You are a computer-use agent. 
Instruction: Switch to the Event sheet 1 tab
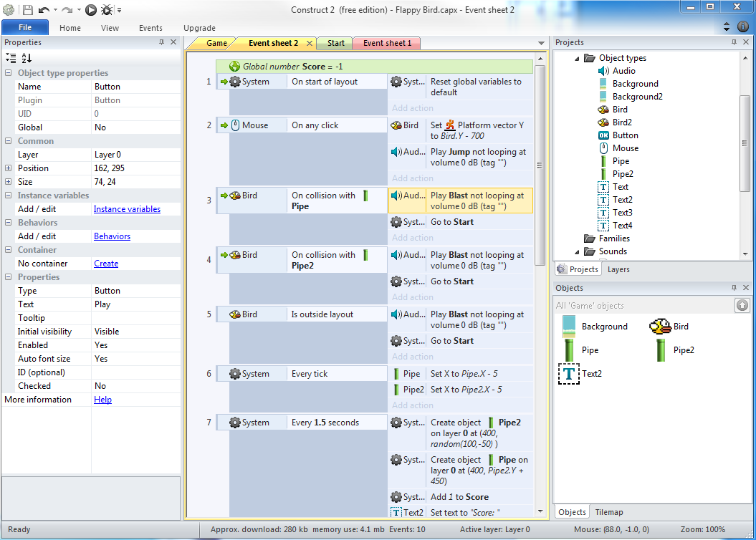point(387,44)
